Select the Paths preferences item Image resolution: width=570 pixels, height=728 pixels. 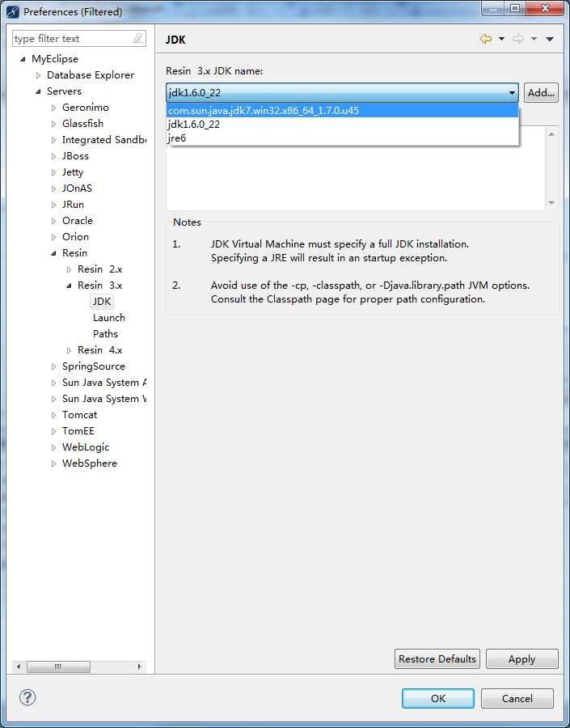105,334
